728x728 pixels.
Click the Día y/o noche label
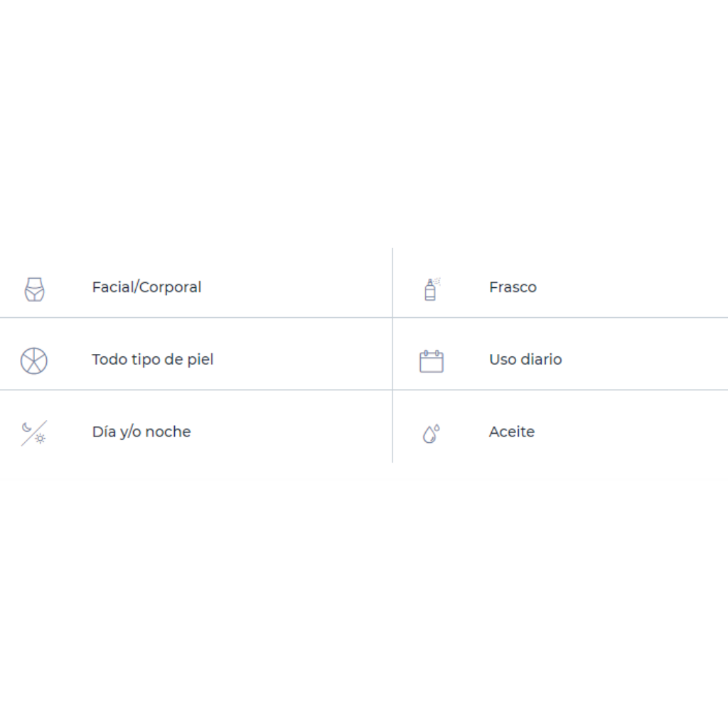point(141,432)
